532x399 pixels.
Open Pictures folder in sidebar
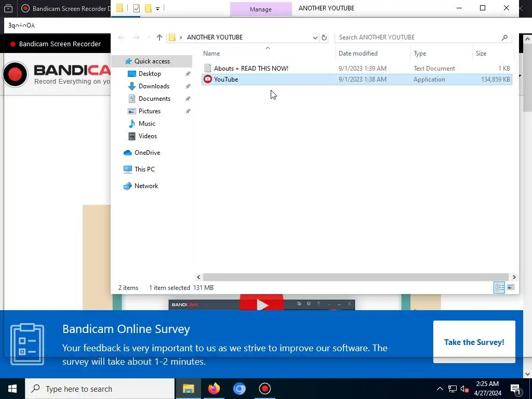click(x=149, y=111)
